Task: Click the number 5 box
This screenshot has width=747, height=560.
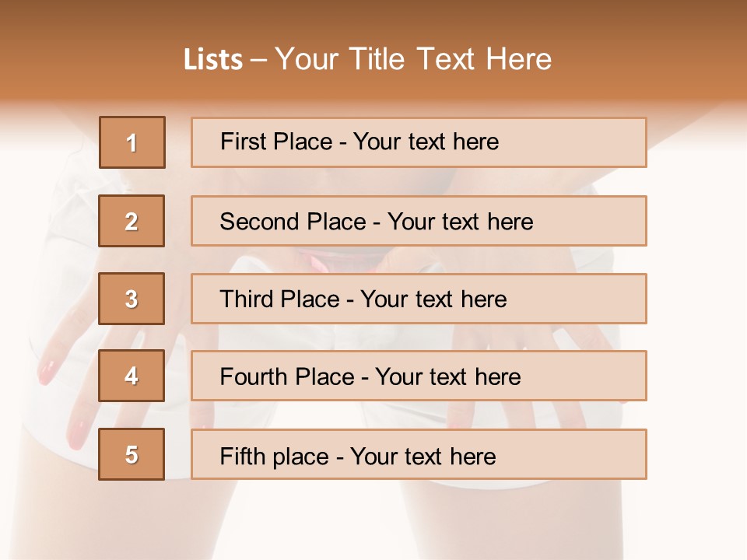Action: tap(132, 454)
